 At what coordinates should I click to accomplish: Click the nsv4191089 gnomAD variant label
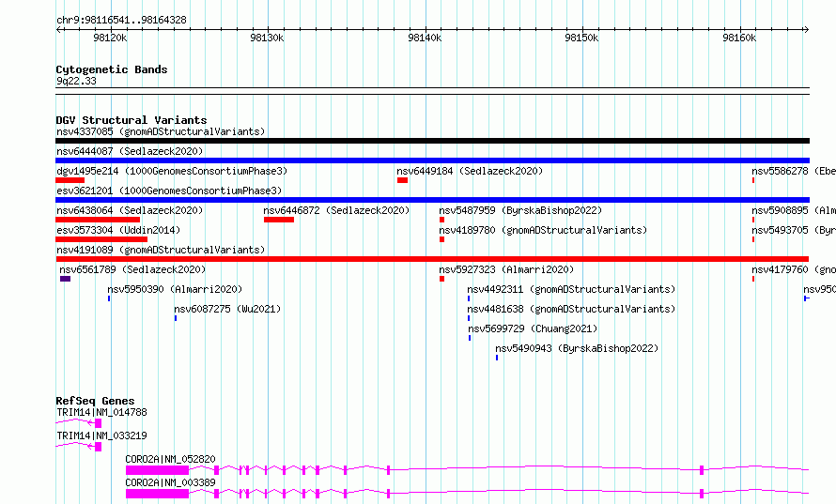click(x=161, y=250)
